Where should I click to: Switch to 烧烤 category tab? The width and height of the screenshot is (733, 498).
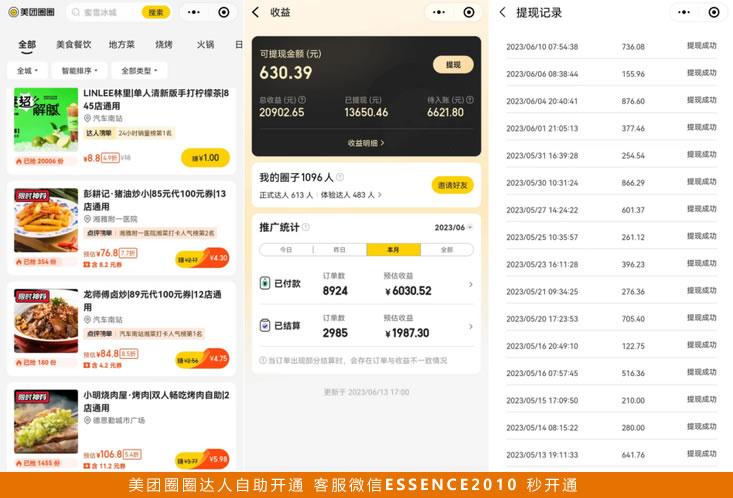(164, 44)
